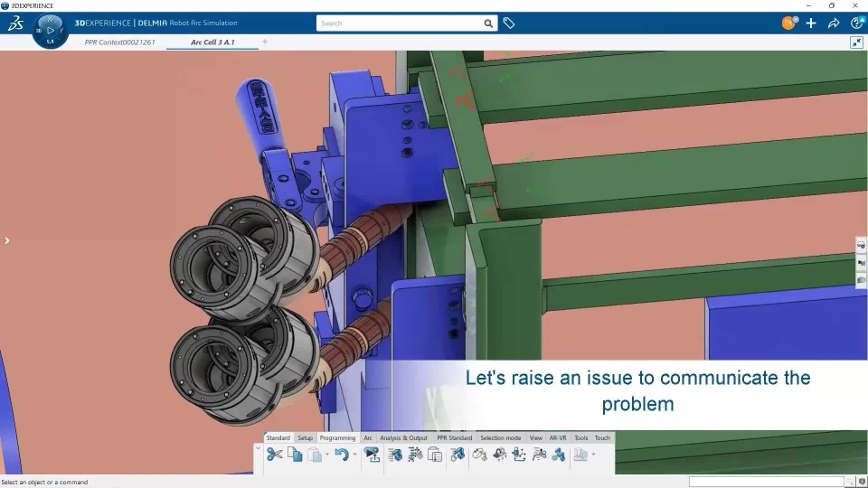Open the Arc toolbar tab
The image size is (868, 488).
(368, 437)
